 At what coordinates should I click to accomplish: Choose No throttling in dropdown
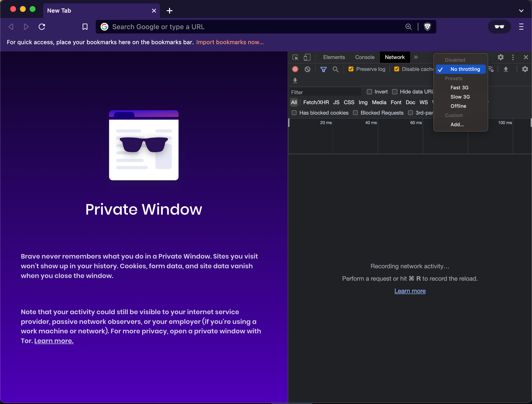pyautogui.click(x=461, y=69)
